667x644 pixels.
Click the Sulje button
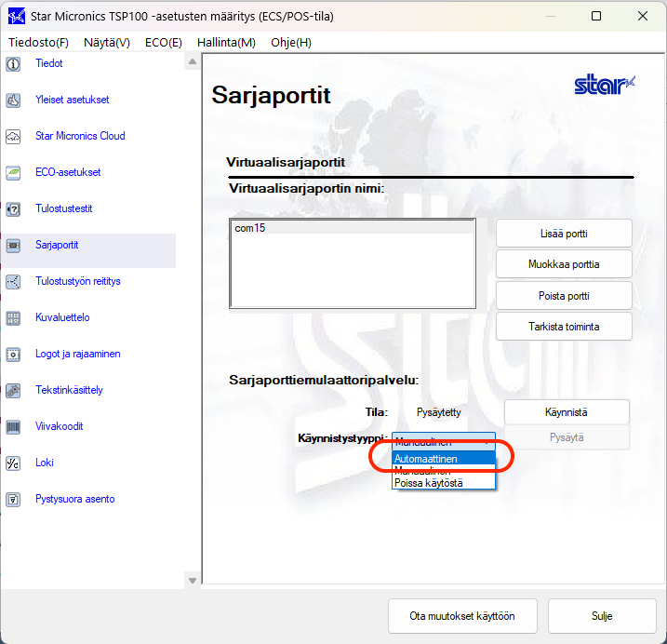[602, 616]
